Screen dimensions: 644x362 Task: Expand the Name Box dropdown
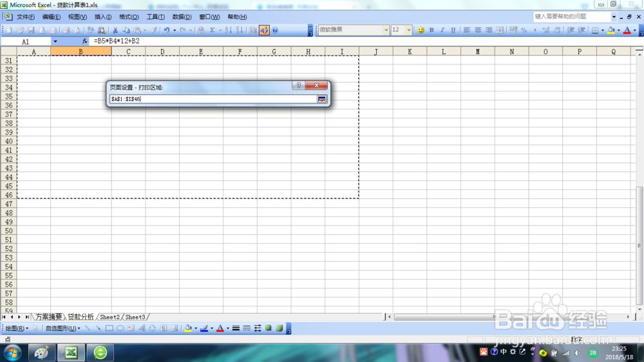(55, 41)
